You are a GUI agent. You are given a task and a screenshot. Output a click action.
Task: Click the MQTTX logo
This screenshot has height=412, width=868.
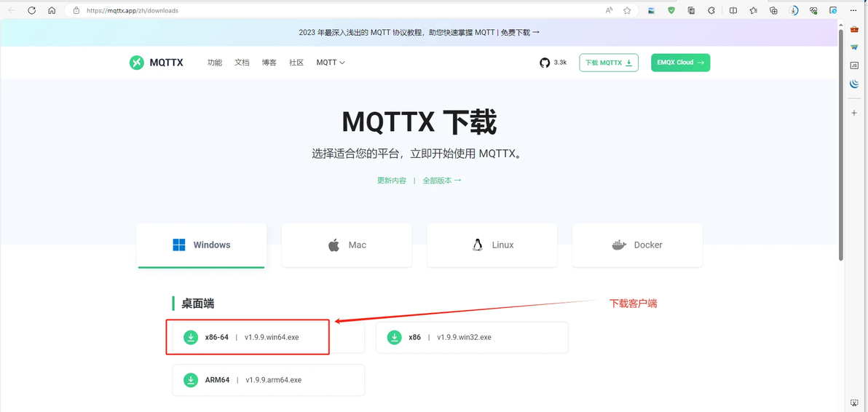[156, 63]
